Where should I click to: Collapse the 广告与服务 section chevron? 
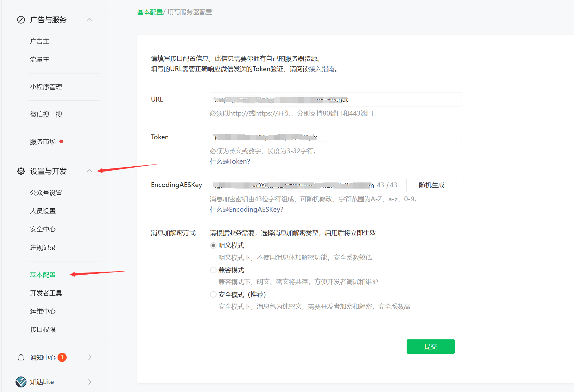click(x=89, y=19)
